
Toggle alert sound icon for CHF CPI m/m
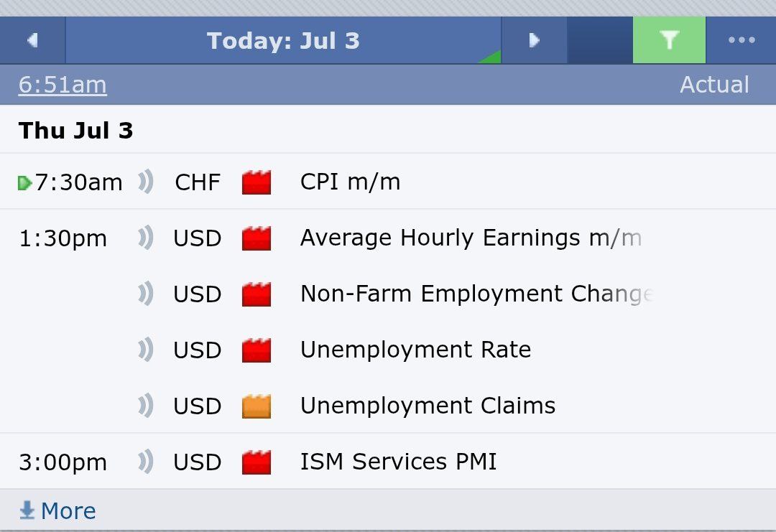point(146,182)
